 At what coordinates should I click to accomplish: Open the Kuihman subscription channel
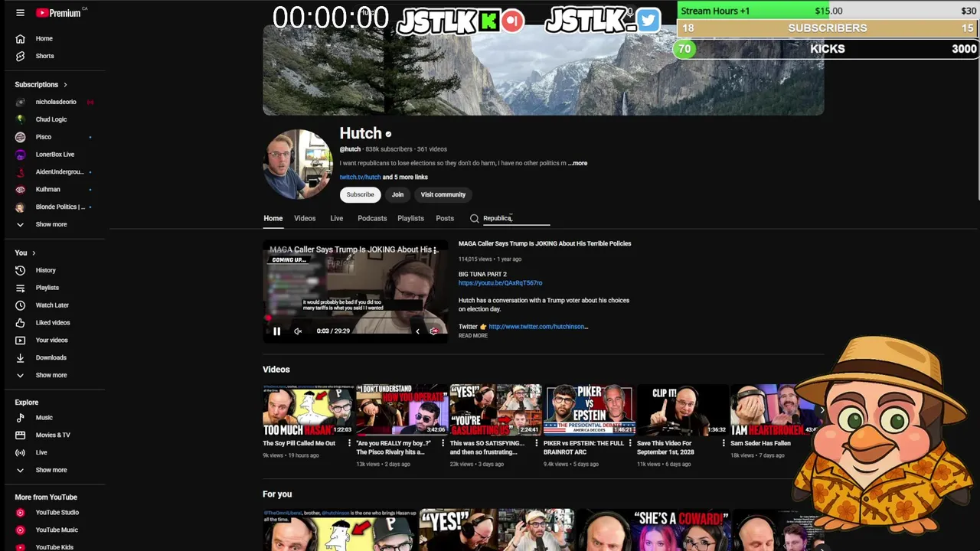[x=47, y=189]
